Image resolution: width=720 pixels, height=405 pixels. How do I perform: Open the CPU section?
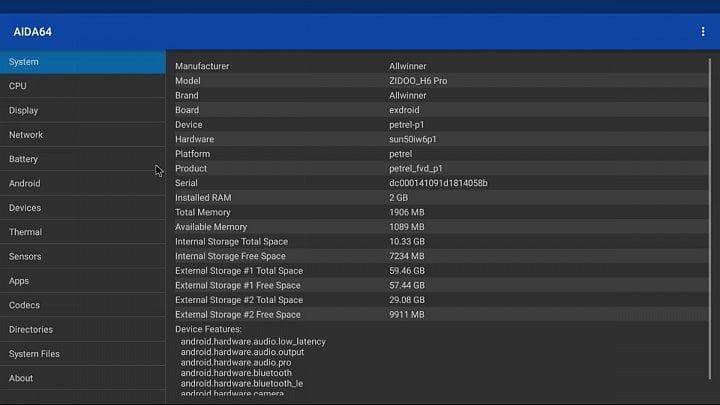pyautogui.click(x=82, y=86)
